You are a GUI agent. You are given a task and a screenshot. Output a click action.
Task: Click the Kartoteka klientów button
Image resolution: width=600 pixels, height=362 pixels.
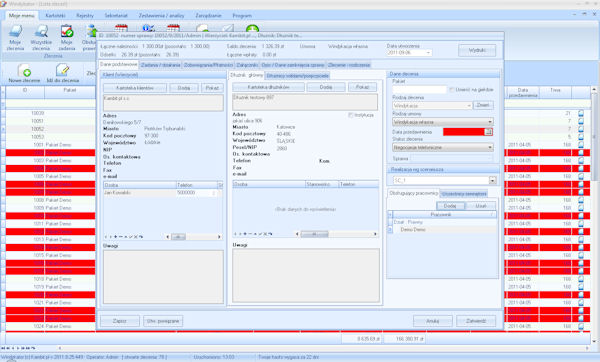click(x=135, y=88)
